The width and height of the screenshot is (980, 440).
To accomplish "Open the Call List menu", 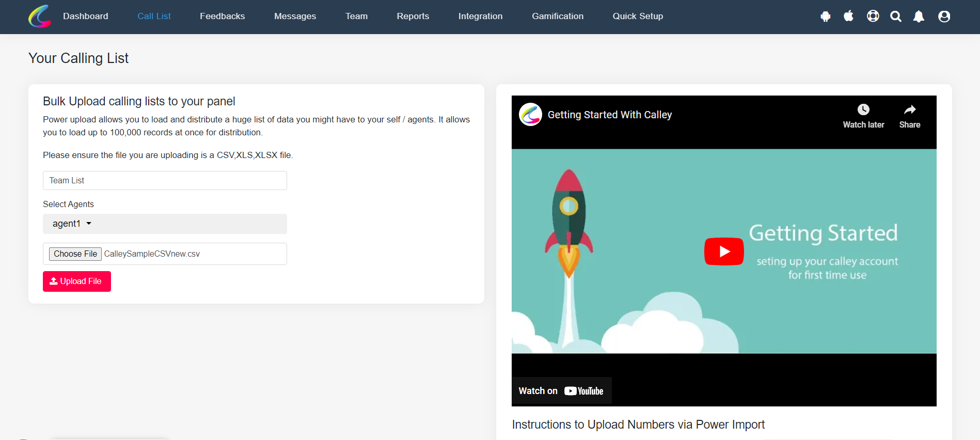I will (154, 16).
